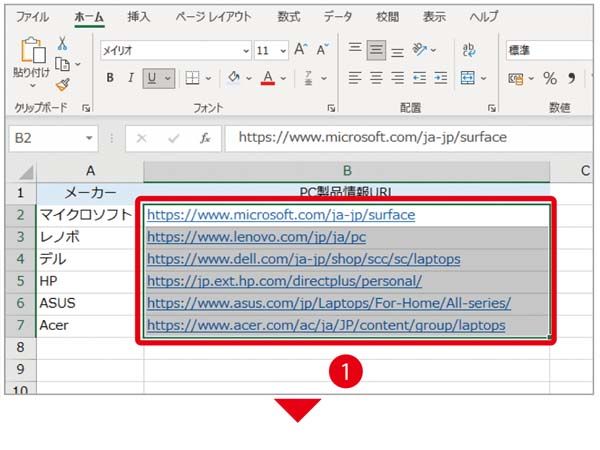The image size is (600, 450).
Task: Switch to the ページレイアウト tab
Action: 214,17
